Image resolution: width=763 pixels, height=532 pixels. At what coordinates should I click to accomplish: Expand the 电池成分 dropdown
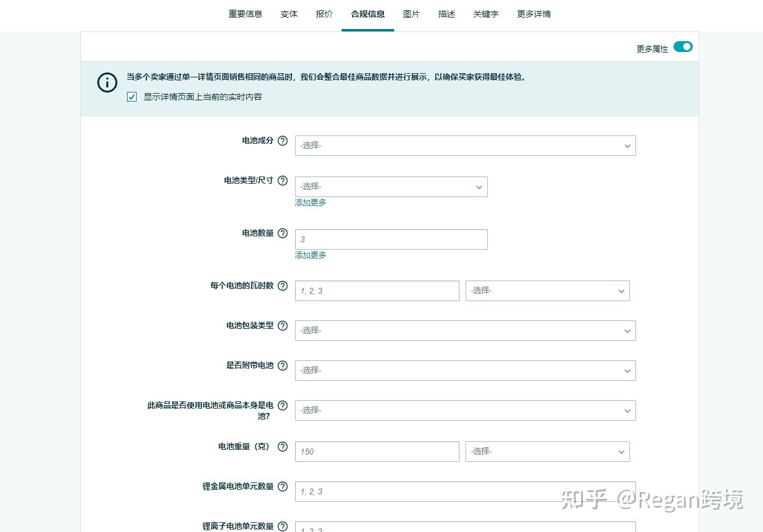point(465,146)
